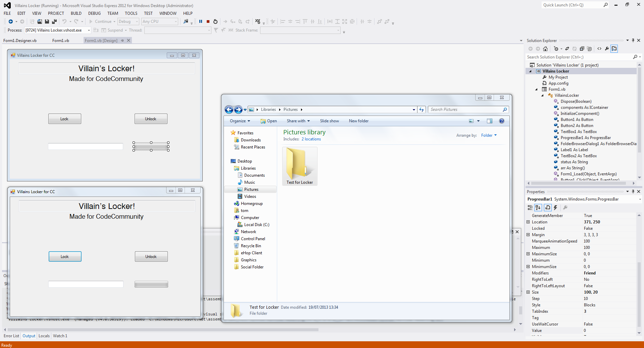Screen dimensions: 644x348
Task: Click View Code icon in Solution Explorer
Action: (599, 49)
